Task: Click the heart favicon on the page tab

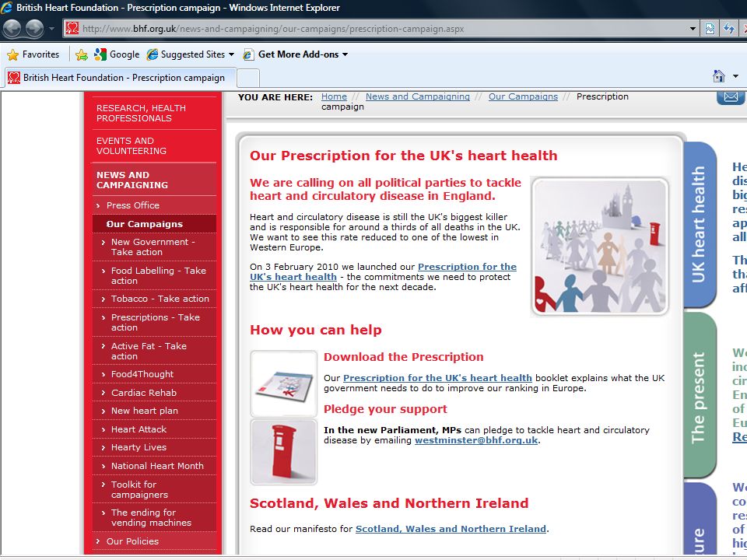Action: pyautogui.click(x=14, y=78)
